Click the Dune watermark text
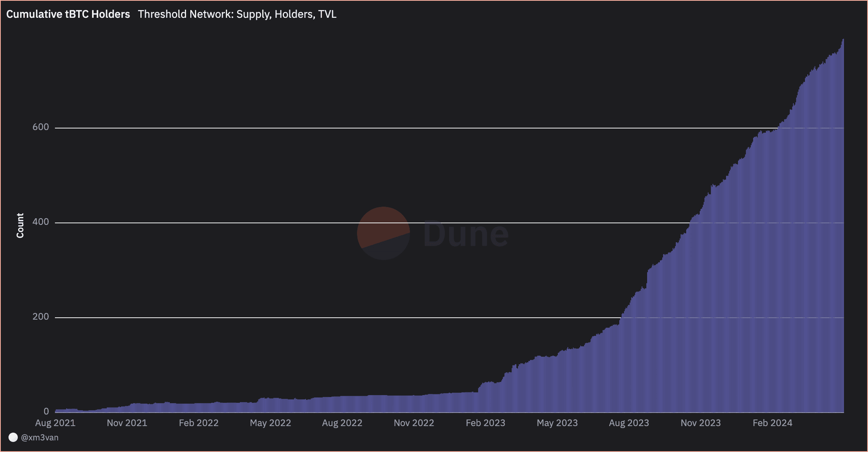This screenshot has height=452, width=868. pos(466,234)
